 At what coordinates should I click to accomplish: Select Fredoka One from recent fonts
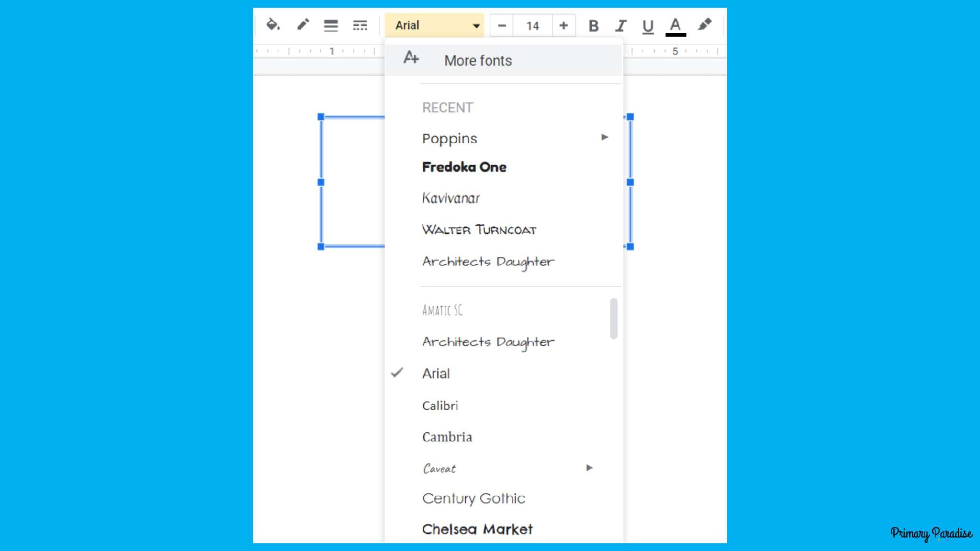coord(465,167)
